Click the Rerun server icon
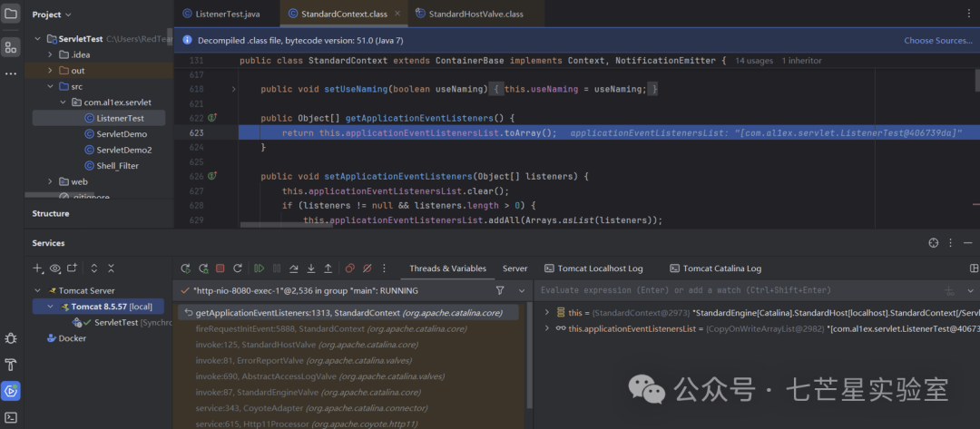The width and height of the screenshot is (980, 429). click(186, 268)
